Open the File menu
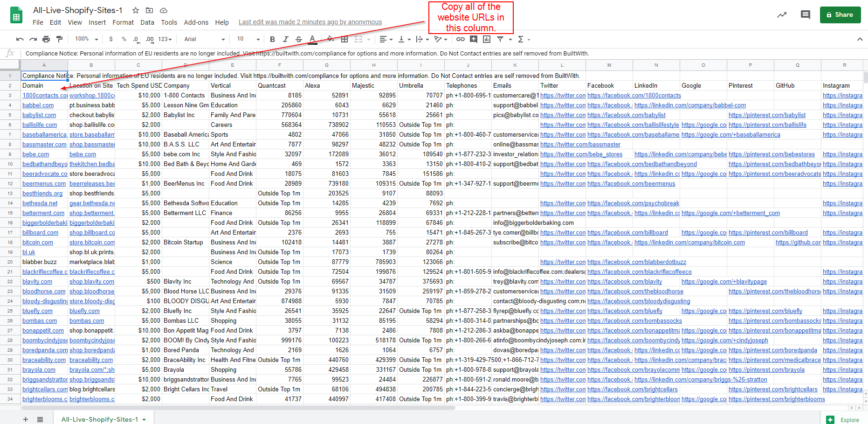Image resolution: width=868 pixels, height=424 pixels. pyautogui.click(x=38, y=22)
